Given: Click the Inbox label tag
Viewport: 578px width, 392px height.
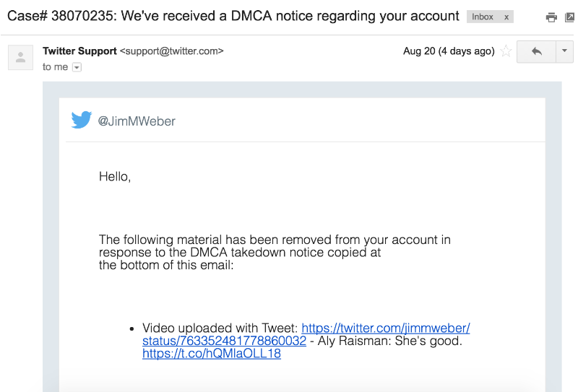Looking at the screenshot, I should pos(483,17).
